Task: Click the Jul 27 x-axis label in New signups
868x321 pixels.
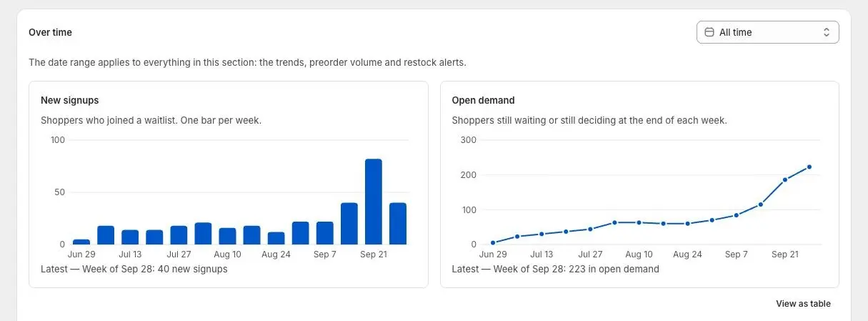Action: (179, 254)
